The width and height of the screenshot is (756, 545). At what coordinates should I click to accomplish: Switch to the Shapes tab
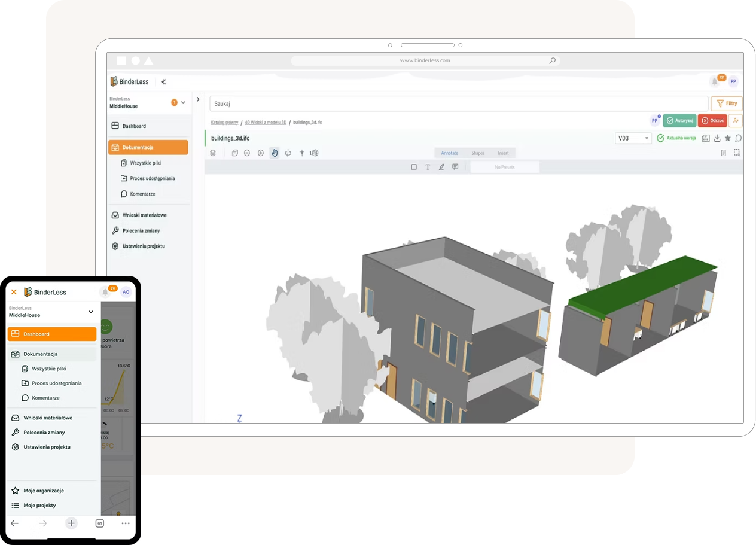coord(478,153)
